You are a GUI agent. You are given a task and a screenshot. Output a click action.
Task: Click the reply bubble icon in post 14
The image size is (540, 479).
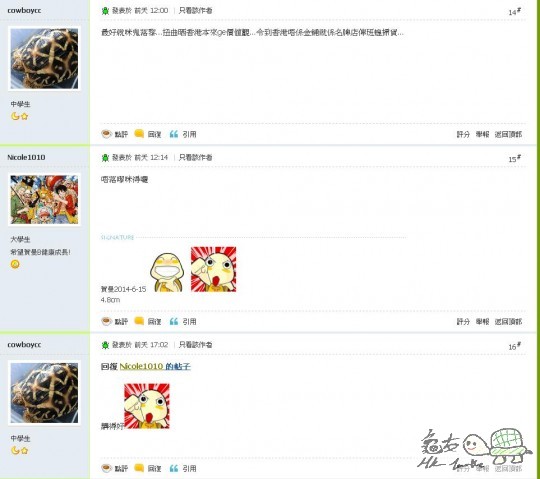pos(139,134)
